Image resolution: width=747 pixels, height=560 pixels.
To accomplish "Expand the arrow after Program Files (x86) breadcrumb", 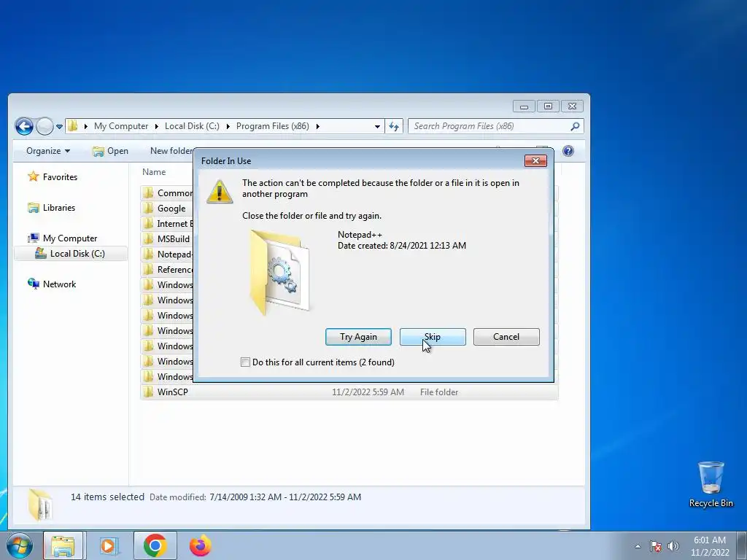I will tap(317, 126).
